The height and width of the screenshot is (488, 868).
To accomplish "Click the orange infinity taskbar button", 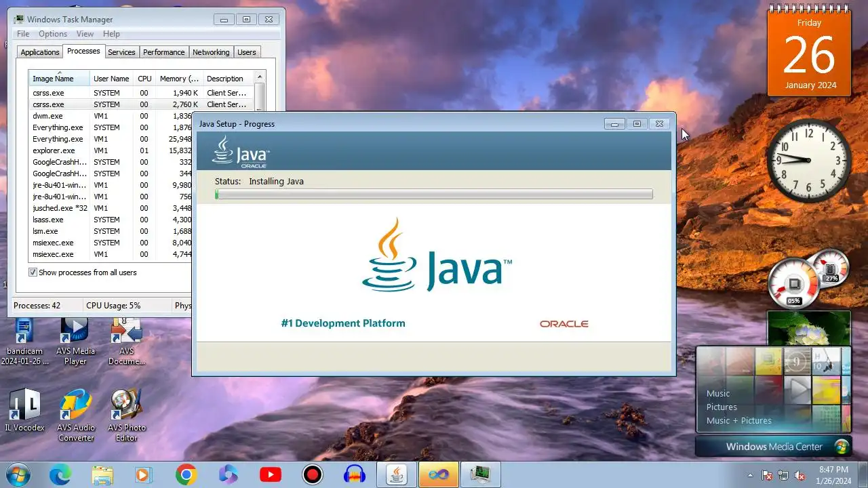I will point(439,474).
